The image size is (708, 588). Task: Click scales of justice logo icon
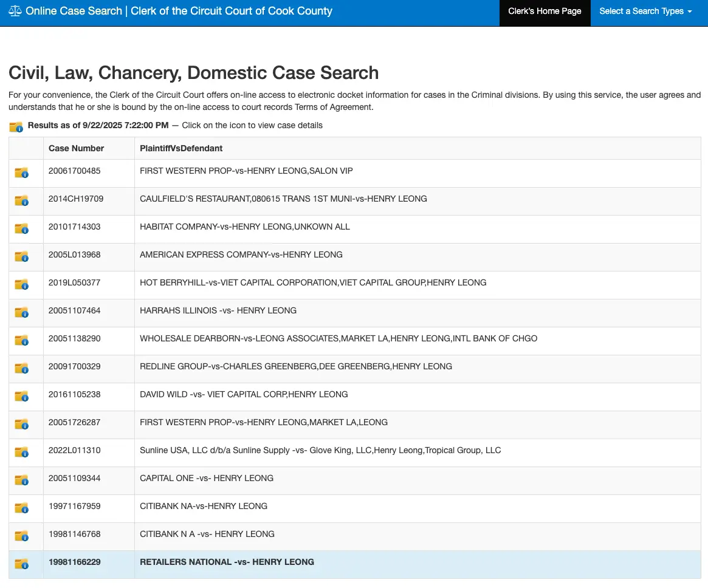pos(15,12)
